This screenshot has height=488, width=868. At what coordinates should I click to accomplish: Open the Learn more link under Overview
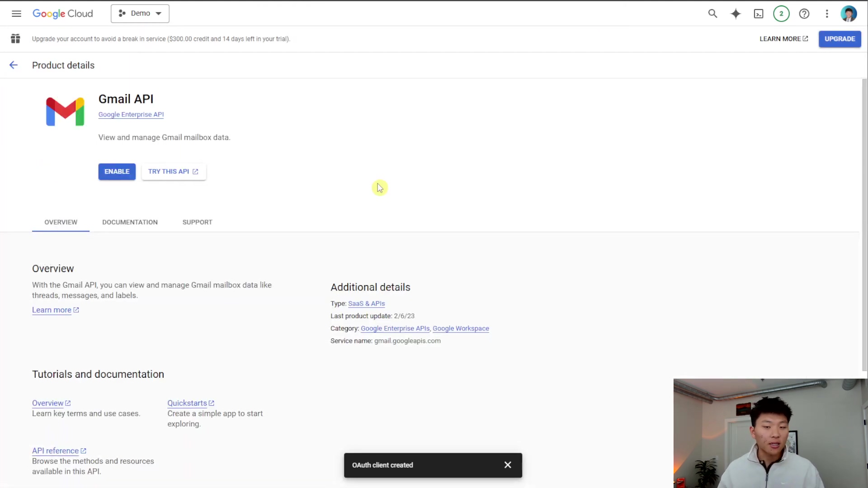pyautogui.click(x=55, y=310)
